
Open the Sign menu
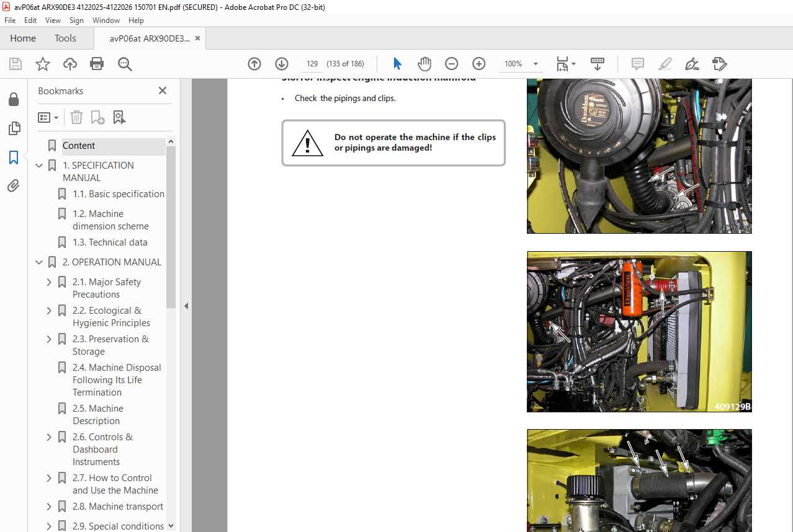coord(76,20)
